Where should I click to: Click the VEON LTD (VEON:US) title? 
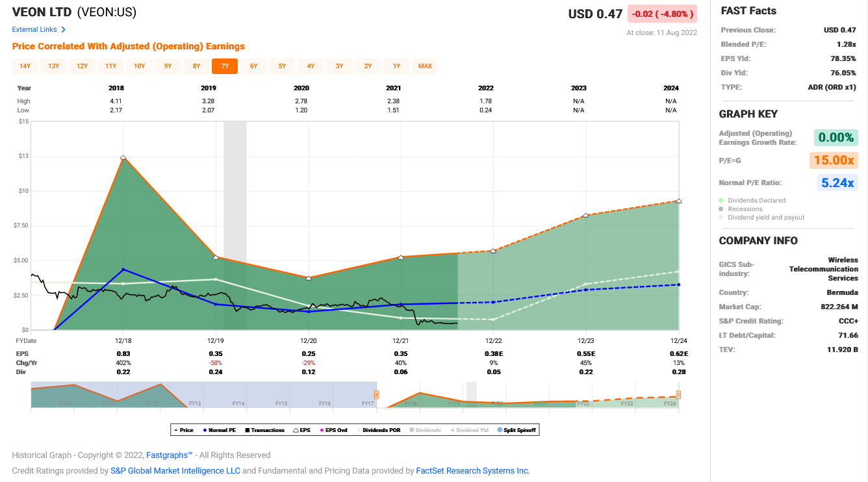75,12
